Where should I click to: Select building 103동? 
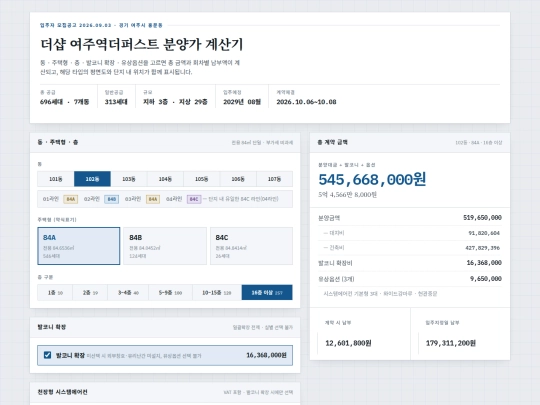(x=129, y=179)
